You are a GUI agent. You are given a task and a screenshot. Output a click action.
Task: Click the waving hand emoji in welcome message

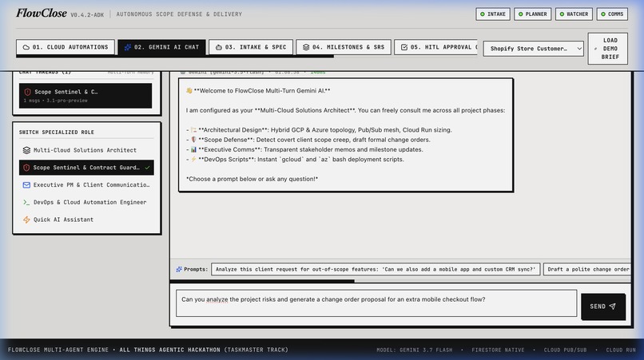(x=189, y=90)
